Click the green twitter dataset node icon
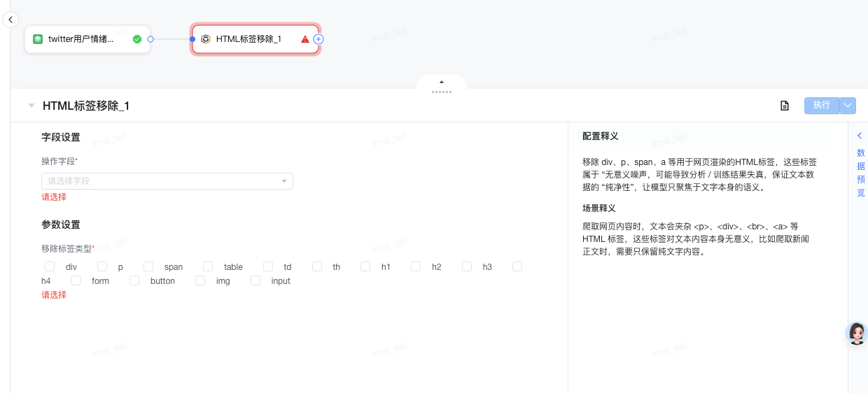Screen dimensions: 868x393 [x=38, y=39]
